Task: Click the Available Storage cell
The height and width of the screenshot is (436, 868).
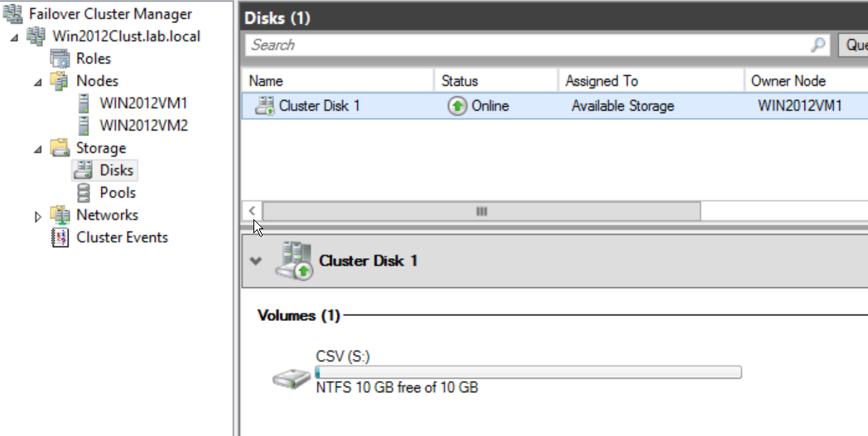Action: pyautogui.click(x=623, y=106)
